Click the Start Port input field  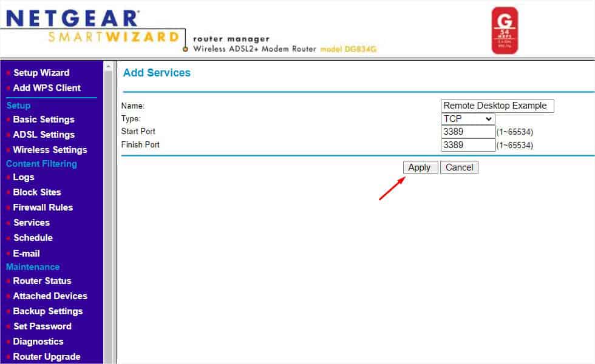[468, 132]
